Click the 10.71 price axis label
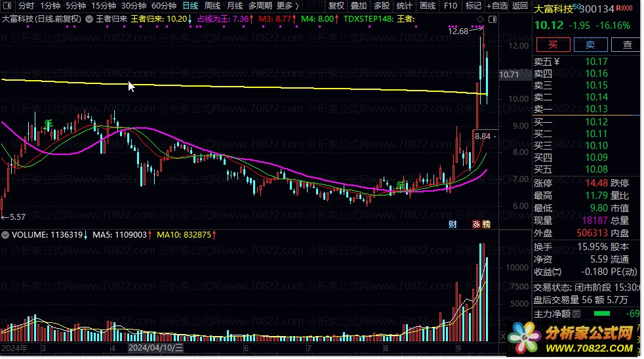The height and width of the screenshot is (359, 644). coord(509,75)
